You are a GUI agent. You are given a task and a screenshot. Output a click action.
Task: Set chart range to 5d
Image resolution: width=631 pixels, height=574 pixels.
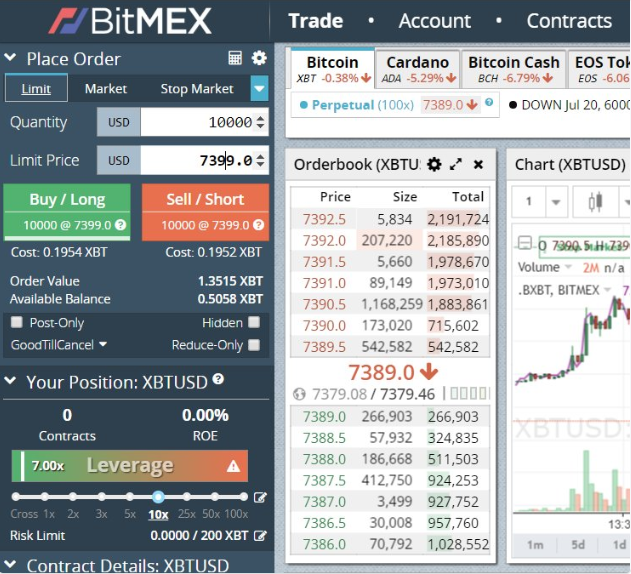click(578, 545)
